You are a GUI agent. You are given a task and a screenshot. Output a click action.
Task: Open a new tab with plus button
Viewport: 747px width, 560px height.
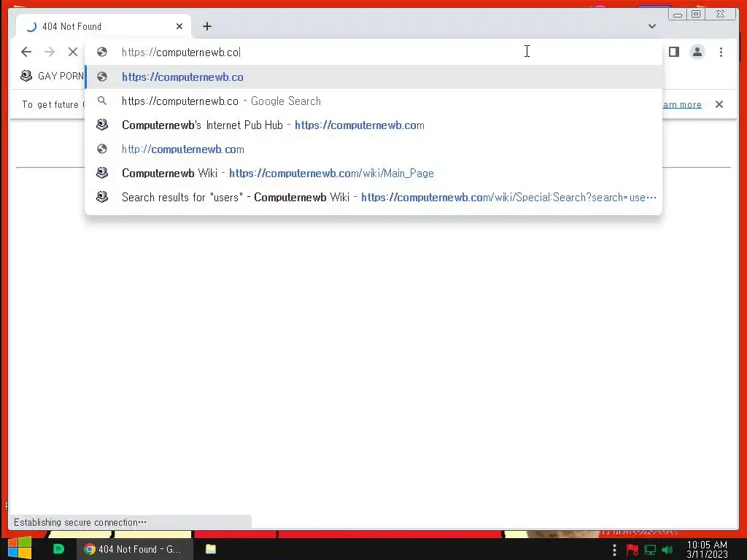pos(206,27)
